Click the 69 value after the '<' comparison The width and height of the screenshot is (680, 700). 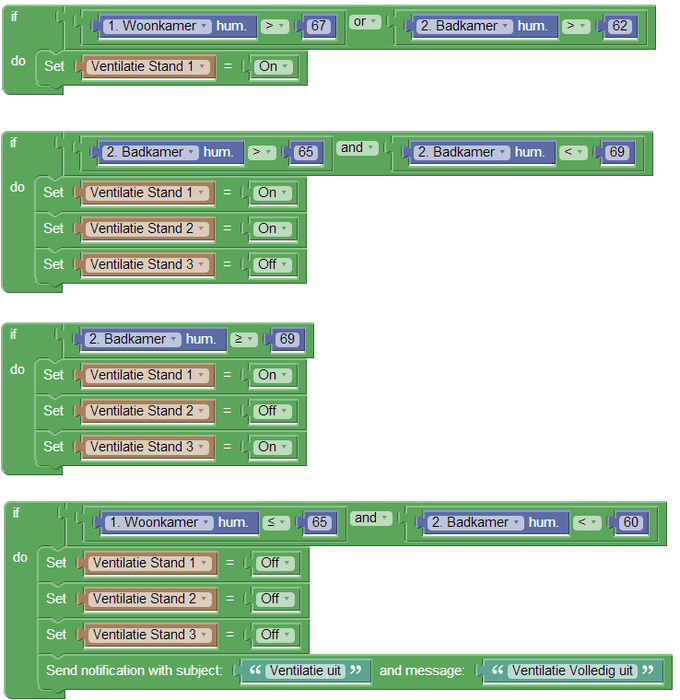tap(616, 152)
